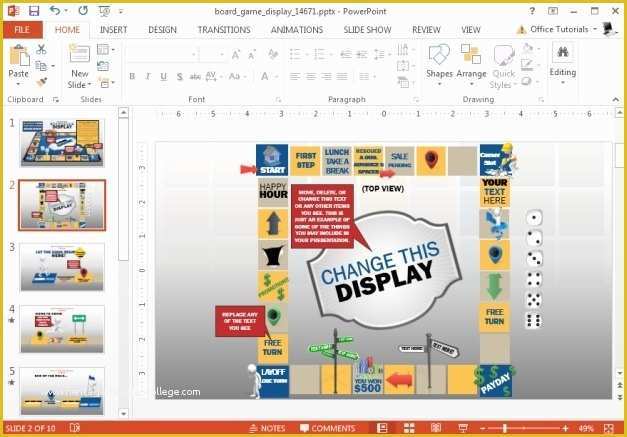Select slide 3 thumbnail
Image resolution: width=627 pixels, height=437 pixels.
tap(62, 267)
